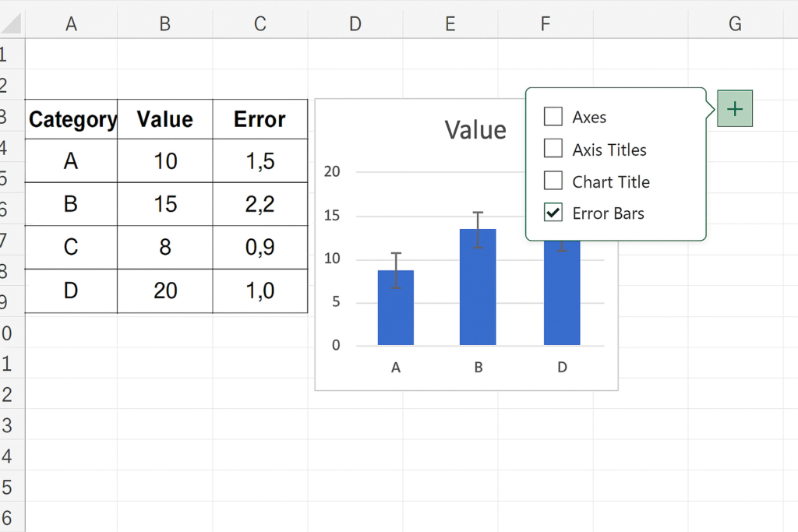Select the Value header cell in table

[165, 119]
